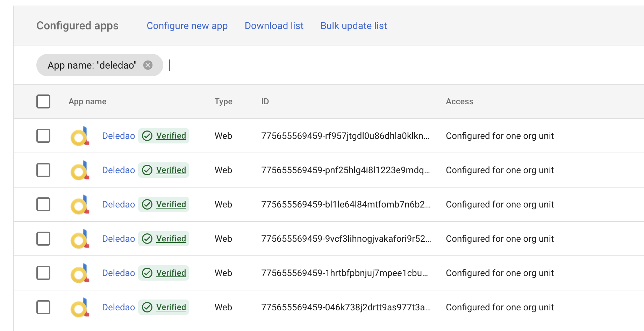Open the Deledao name in the rf957jtgdl0u86 row
Screen dimensions: 644x331
click(x=119, y=136)
